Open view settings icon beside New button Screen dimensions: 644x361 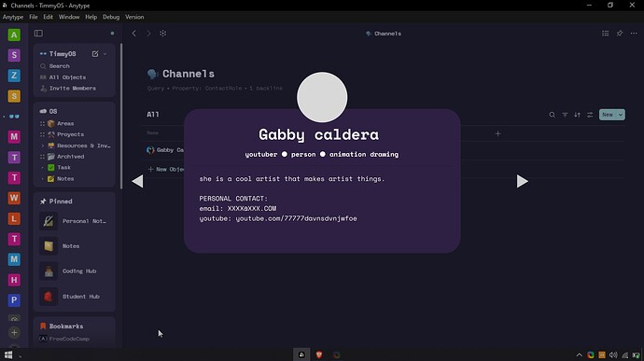[x=590, y=115]
